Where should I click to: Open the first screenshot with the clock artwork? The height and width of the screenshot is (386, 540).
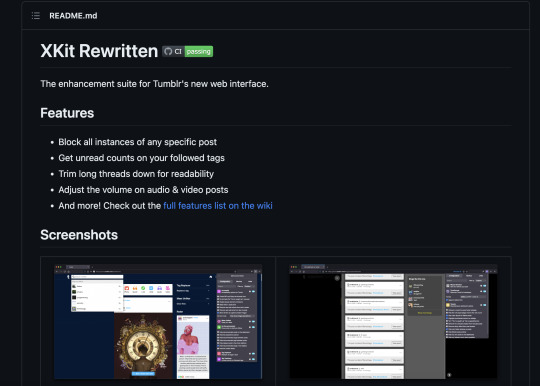coord(158,322)
